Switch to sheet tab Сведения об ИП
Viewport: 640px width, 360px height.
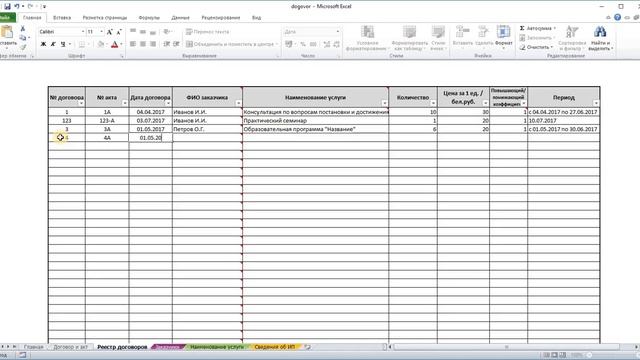pyautogui.click(x=274, y=347)
